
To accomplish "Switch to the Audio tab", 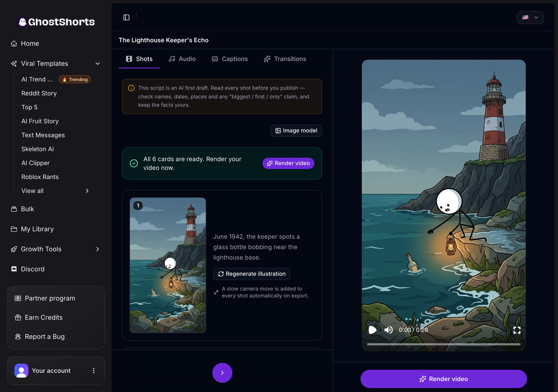I will pyautogui.click(x=182, y=59).
